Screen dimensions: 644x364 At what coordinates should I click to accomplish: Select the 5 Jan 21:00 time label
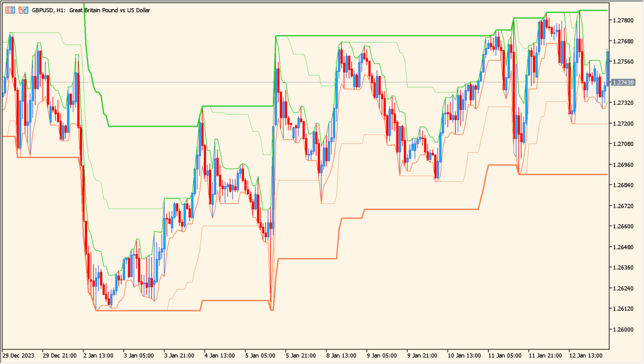tap(301, 355)
